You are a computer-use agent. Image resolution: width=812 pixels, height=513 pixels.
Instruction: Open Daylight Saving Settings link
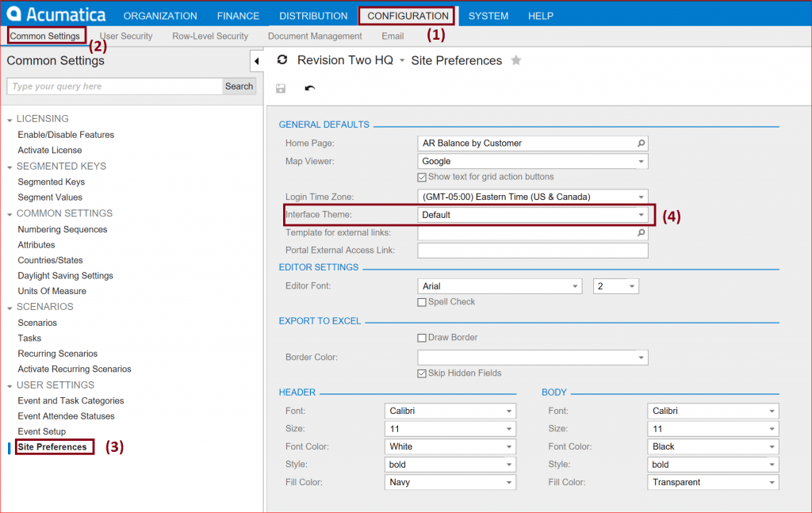(x=65, y=275)
